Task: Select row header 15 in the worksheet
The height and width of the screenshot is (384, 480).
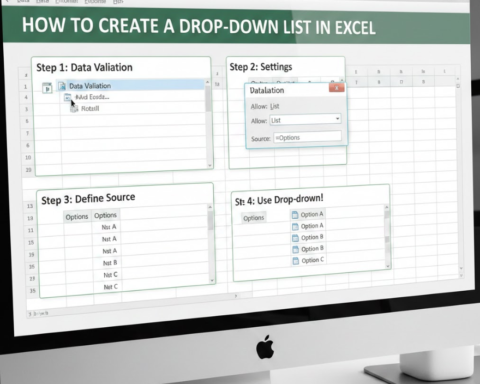Action: 31,242
